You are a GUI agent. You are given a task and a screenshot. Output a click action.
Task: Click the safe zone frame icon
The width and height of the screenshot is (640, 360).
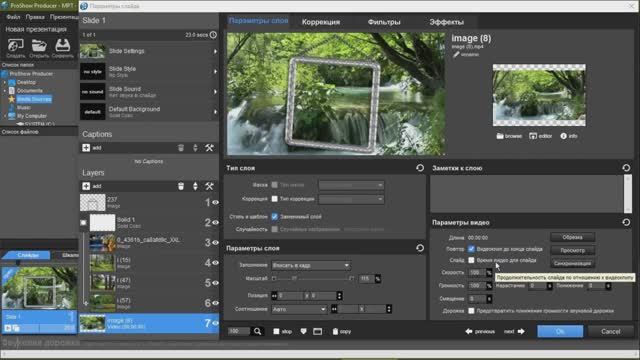[318, 331]
